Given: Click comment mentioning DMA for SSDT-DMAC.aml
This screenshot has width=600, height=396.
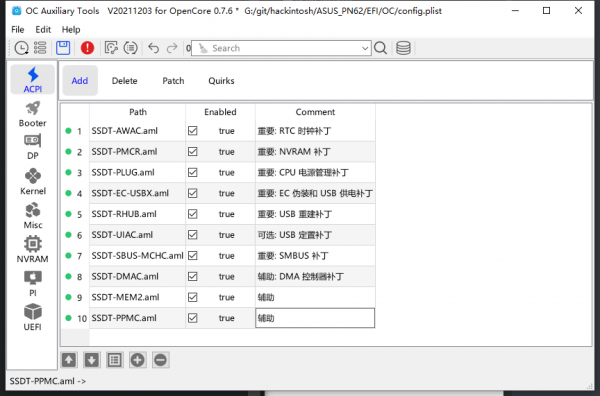Looking at the screenshot, I should (x=315, y=276).
